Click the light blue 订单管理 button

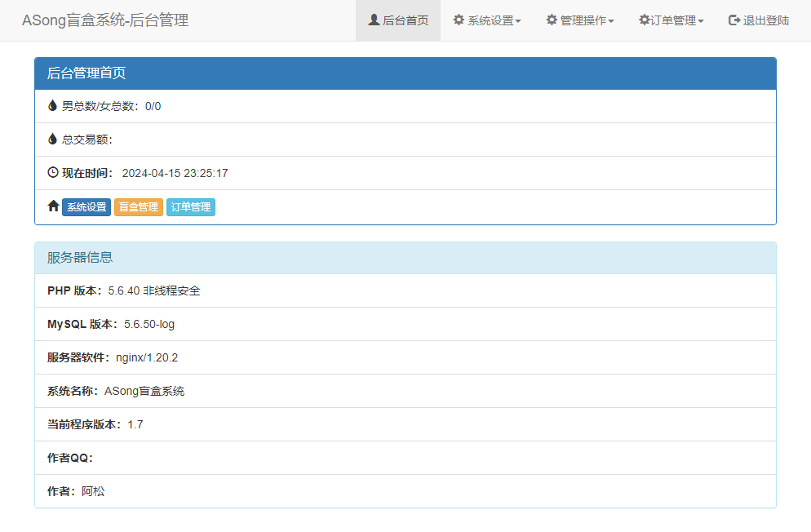coord(191,206)
